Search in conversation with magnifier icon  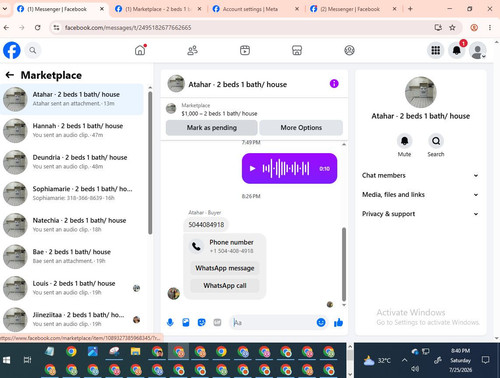436,141
